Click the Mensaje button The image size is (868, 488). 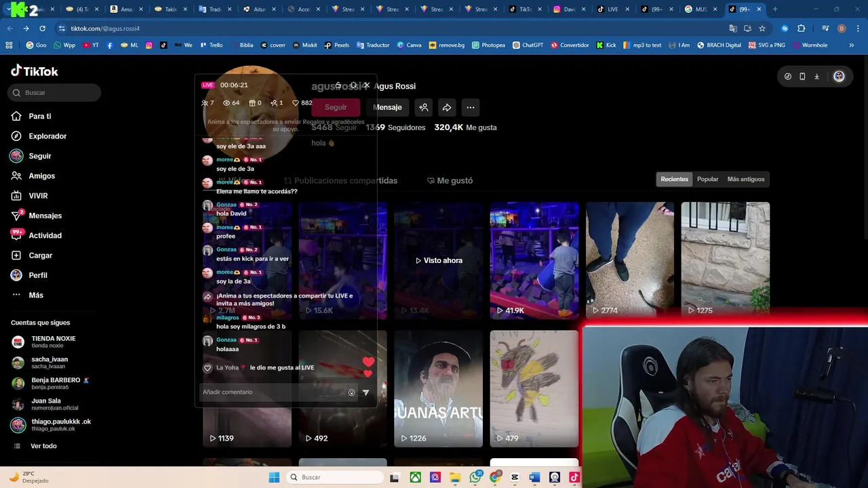click(x=387, y=107)
